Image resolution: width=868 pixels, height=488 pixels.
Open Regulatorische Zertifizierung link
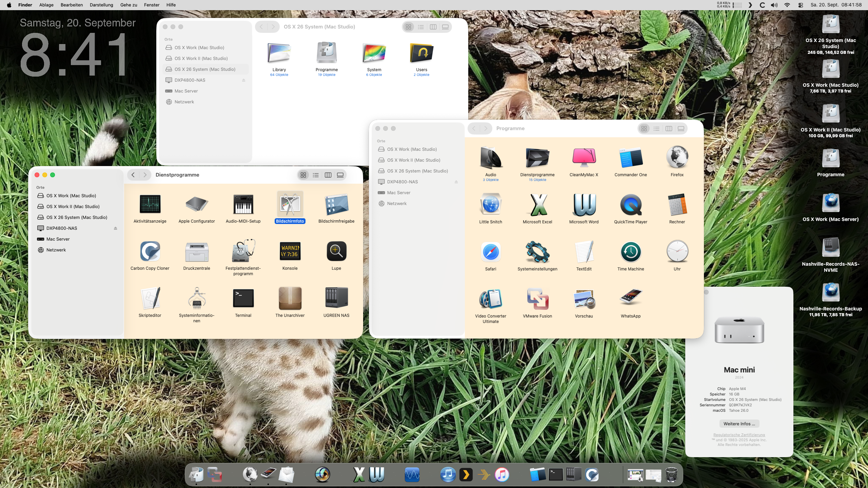pyautogui.click(x=739, y=435)
